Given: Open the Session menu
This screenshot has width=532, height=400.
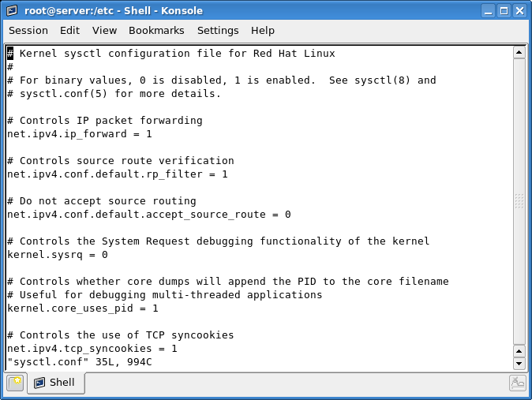Looking at the screenshot, I should [x=28, y=31].
